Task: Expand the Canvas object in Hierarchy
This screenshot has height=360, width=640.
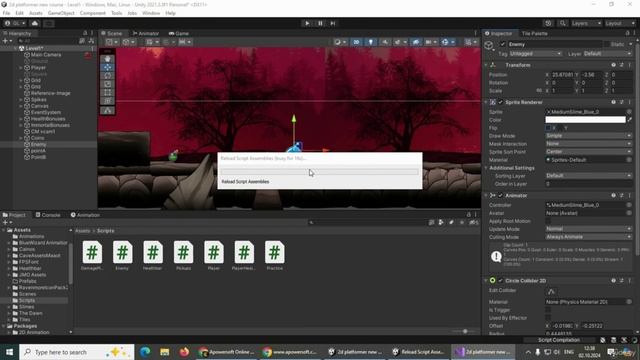Action: 21,106
